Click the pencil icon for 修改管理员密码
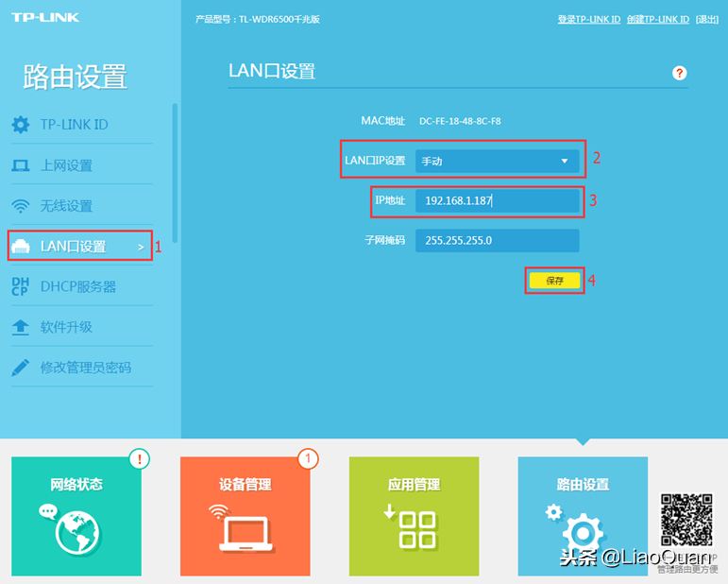 click(21, 368)
